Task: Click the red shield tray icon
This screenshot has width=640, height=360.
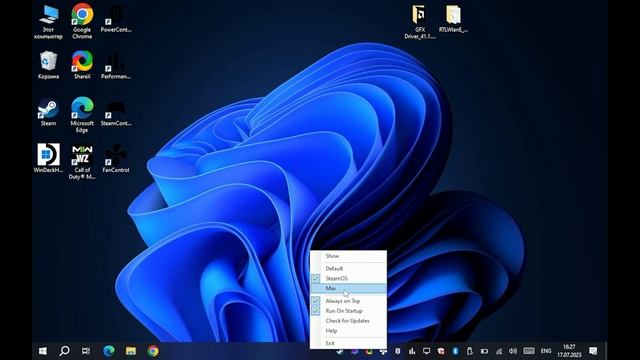Action: click(441, 351)
